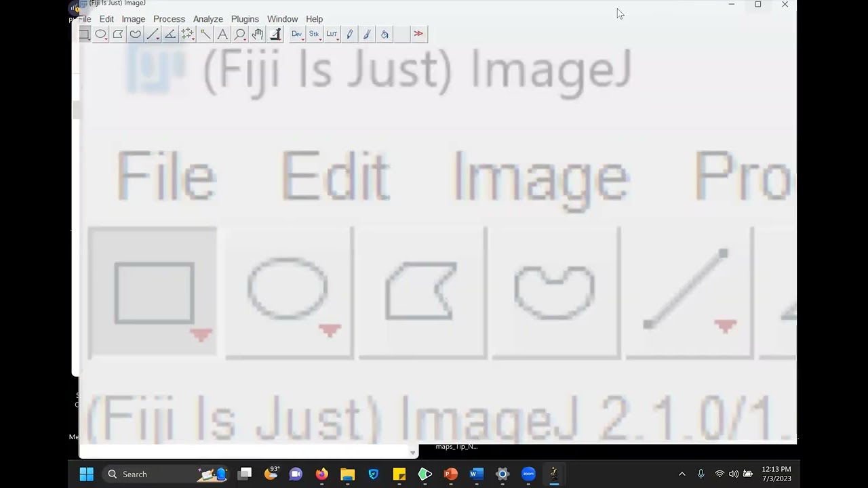Open Wi-Fi network settings in tray
The height and width of the screenshot is (488, 868).
point(719,474)
